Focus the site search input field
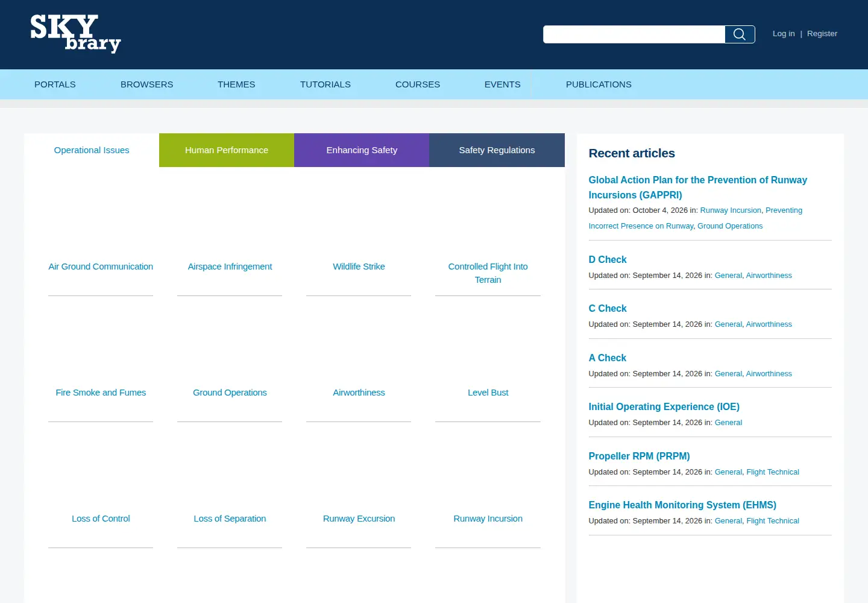 (x=634, y=34)
